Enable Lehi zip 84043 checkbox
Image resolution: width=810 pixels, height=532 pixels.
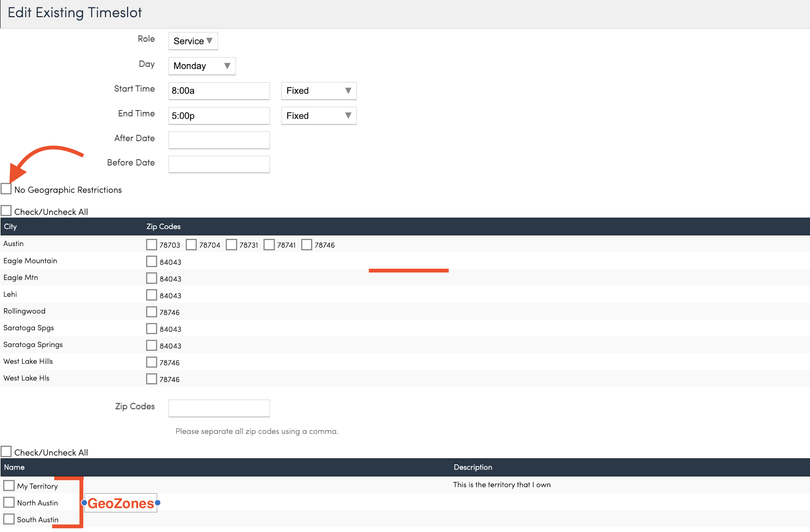click(x=151, y=295)
